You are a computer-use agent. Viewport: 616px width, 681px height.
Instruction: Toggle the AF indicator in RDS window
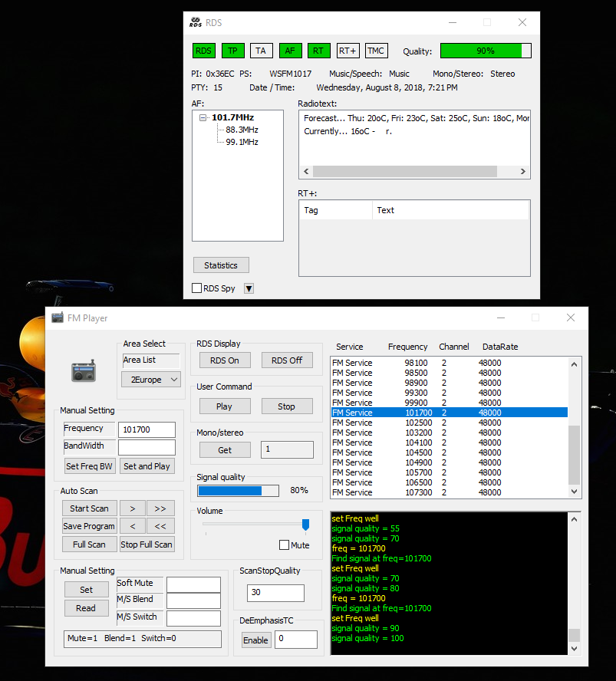point(290,51)
